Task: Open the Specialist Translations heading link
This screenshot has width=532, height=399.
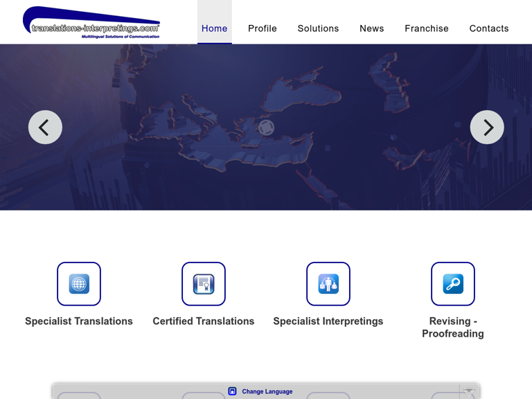Action: 79,321
